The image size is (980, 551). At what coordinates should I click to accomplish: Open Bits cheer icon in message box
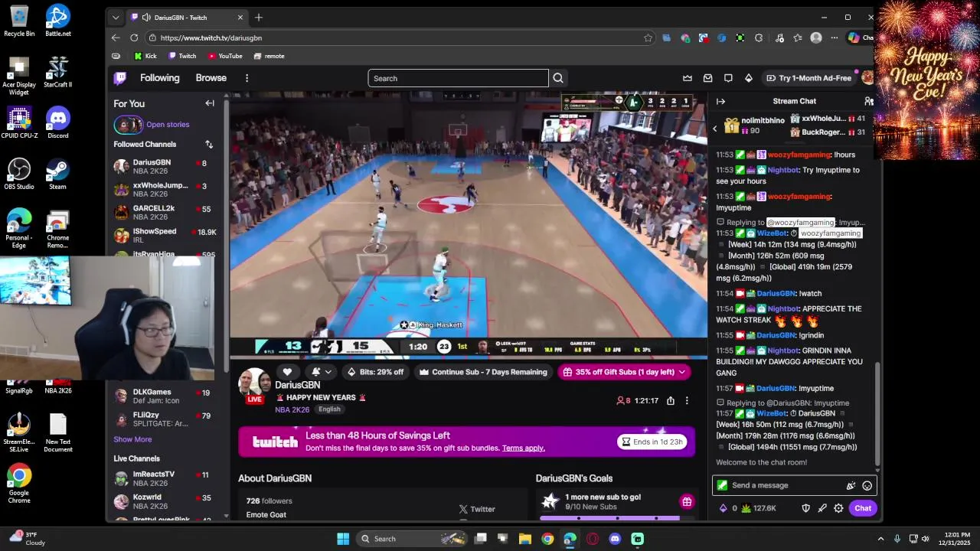pyautogui.click(x=851, y=485)
